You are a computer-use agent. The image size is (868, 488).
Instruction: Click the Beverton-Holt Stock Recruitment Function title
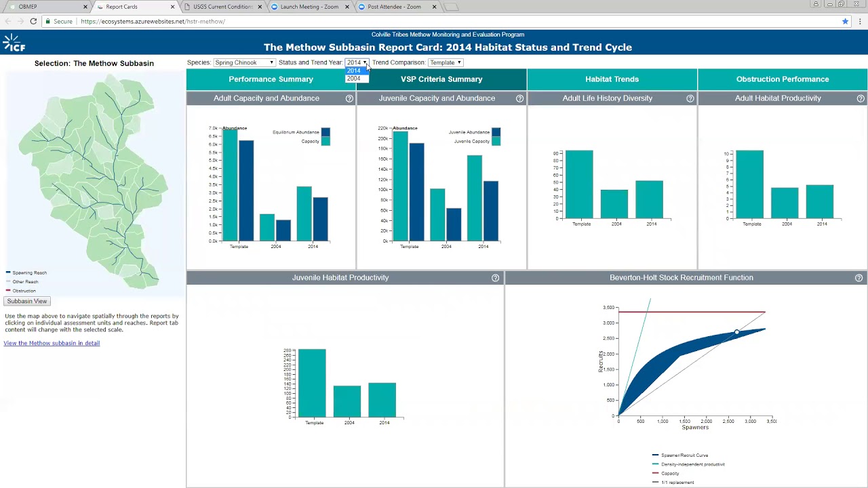click(x=682, y=278)
